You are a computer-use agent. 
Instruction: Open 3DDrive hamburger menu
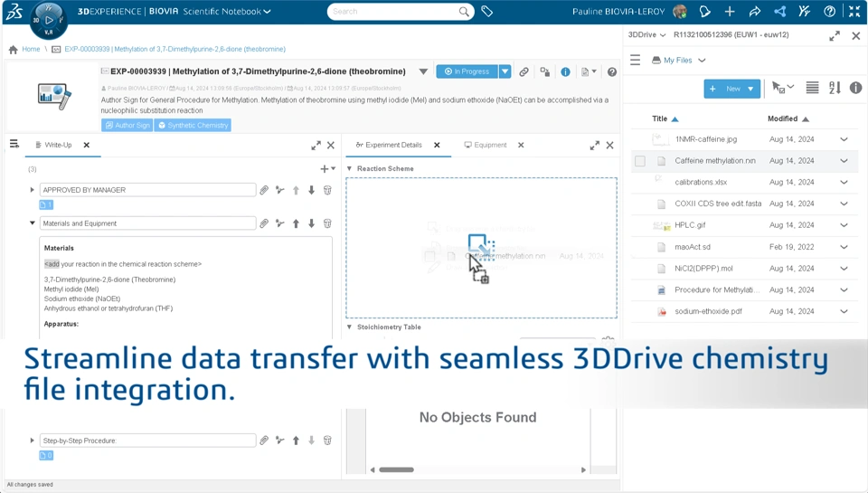(636, 60)
